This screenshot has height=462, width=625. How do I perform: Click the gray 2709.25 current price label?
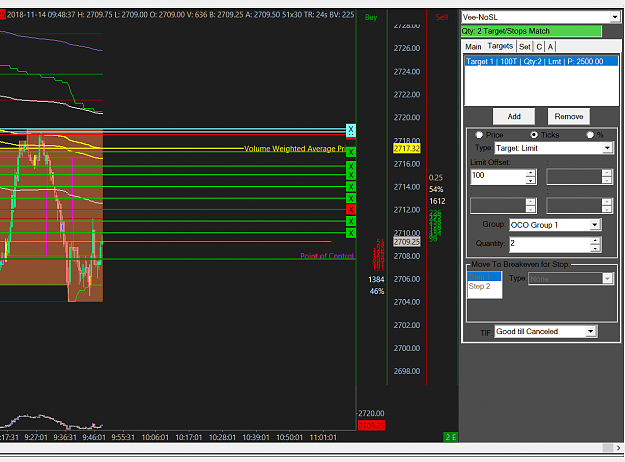click(407, 242)
